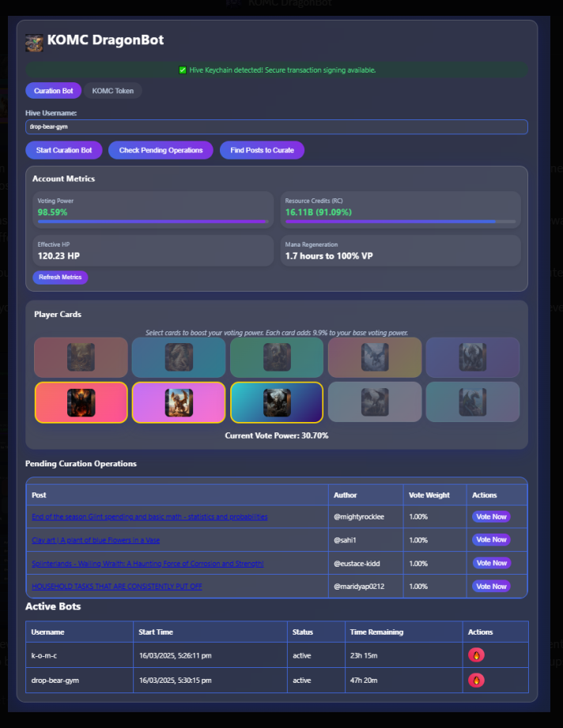563x728 pixels.
Task: Open the KOMC Token tab
Action: pyautogui.click(x=113, y=91)
